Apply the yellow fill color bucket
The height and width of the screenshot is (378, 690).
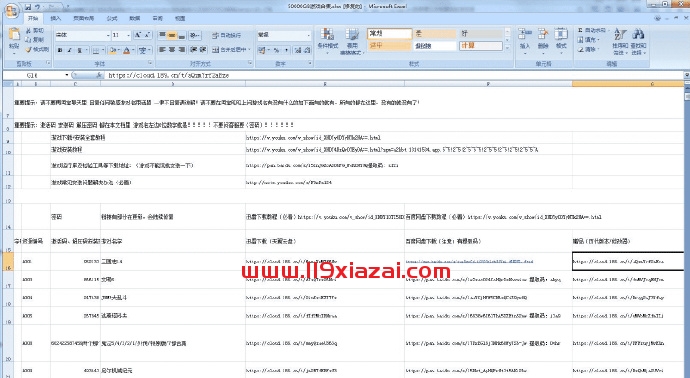tap(113, 51)
